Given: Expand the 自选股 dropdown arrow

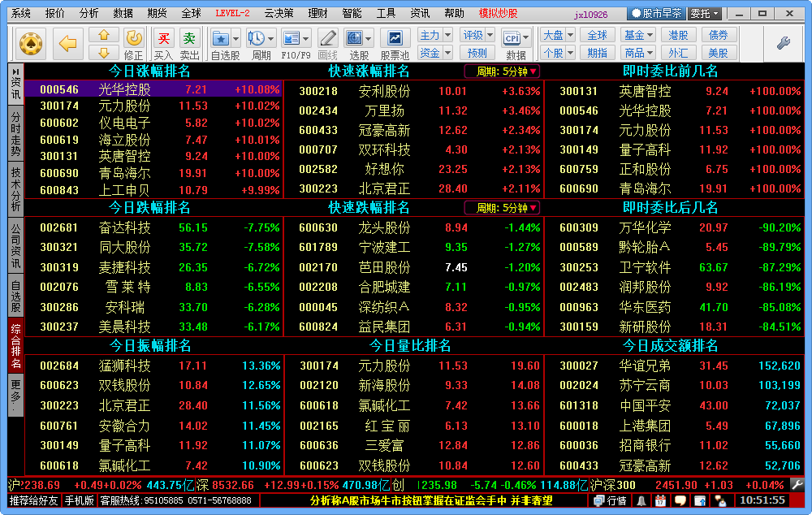Looking at the screenshot, I should pyautogui.click(x=235, y=39).
